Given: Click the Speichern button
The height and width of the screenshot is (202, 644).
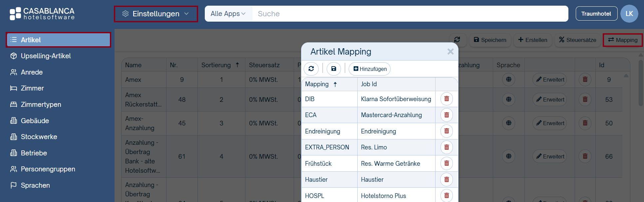Looking at the screenshot, I should [490, 40].
